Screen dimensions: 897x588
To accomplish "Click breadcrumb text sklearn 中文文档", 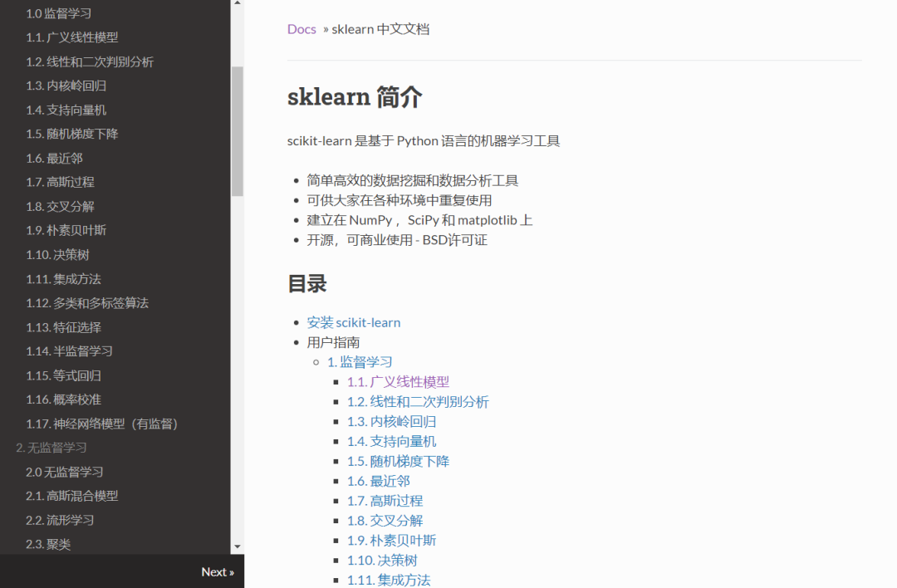I will (x=380, y=29).
